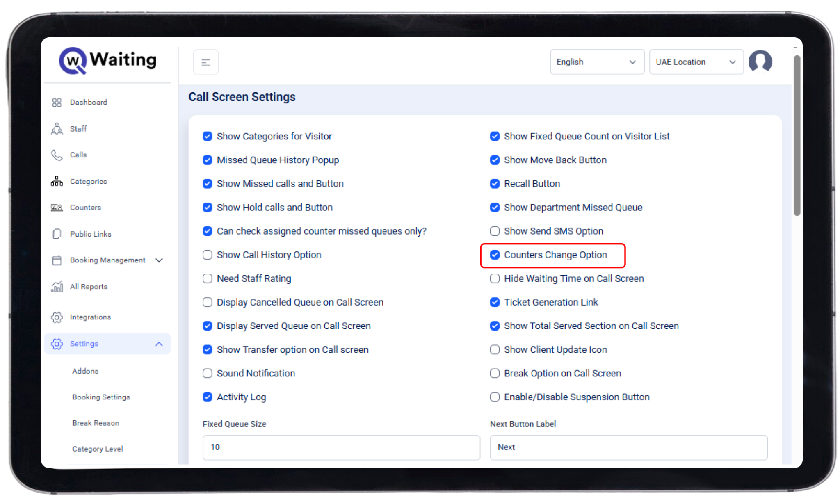Uncheck Counters Change Option

495,255
